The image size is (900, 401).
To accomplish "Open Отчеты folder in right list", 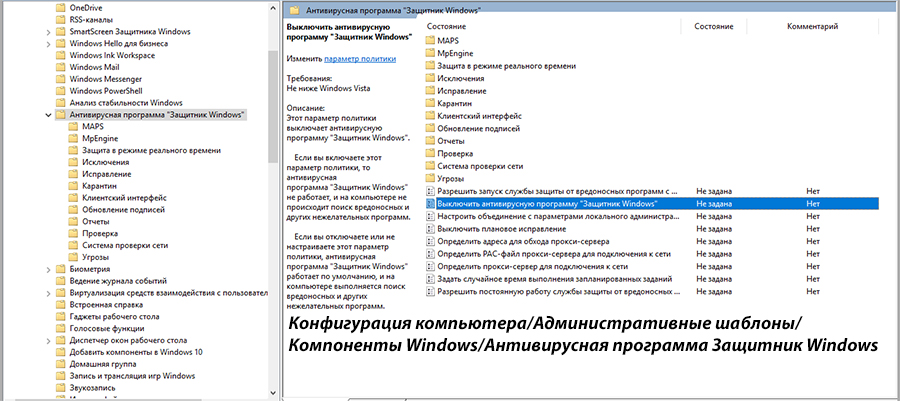I will pyautogui.click(x=451, y=141).
